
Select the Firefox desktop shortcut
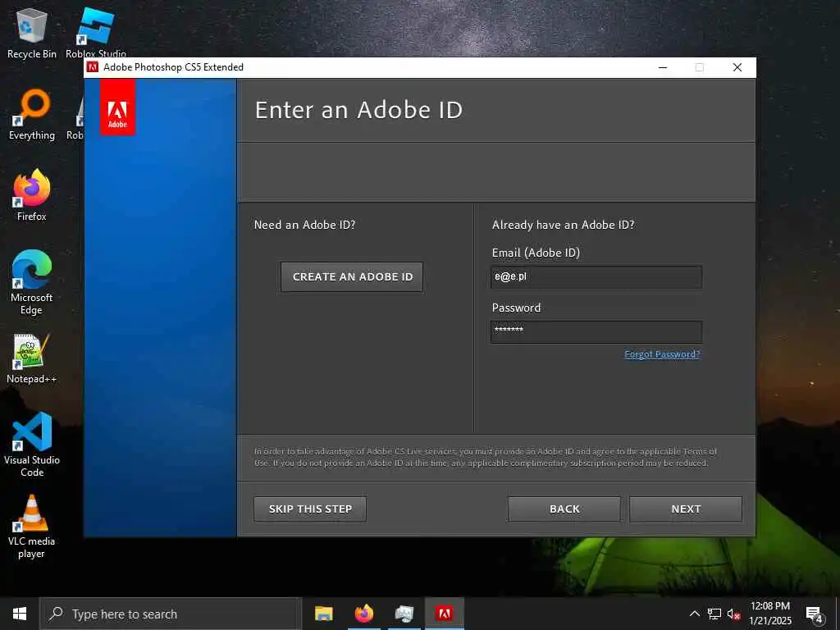coord(32,196)
